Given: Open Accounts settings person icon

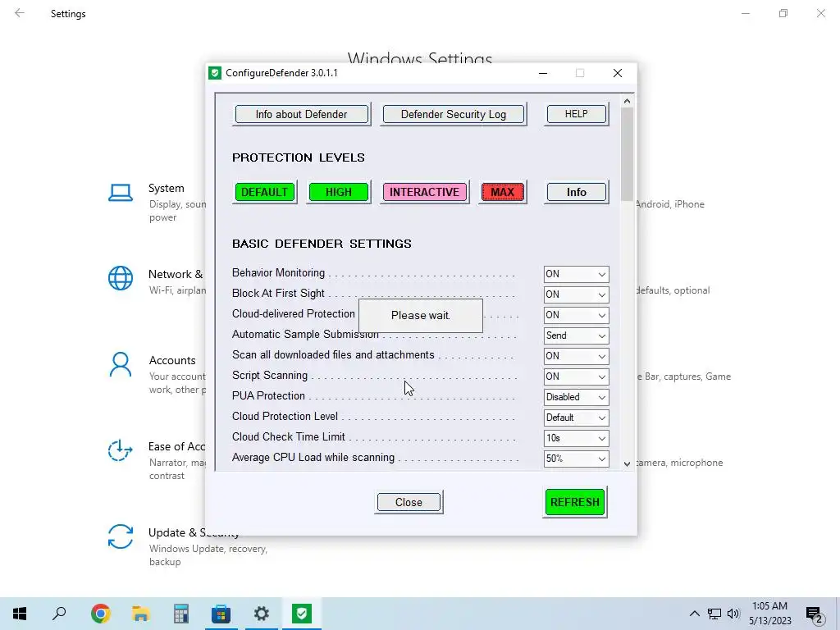Looking at the screenshot, I should (x=121, y=365).
